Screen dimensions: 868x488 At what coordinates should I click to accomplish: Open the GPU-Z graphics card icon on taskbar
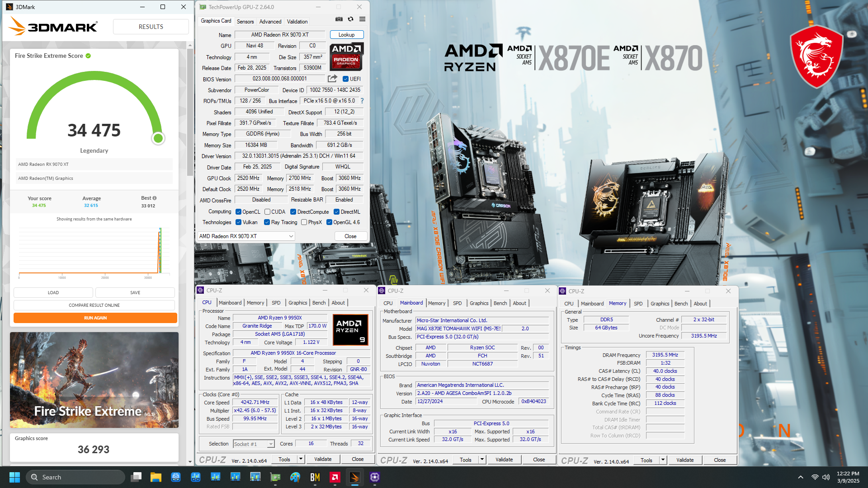275,477
